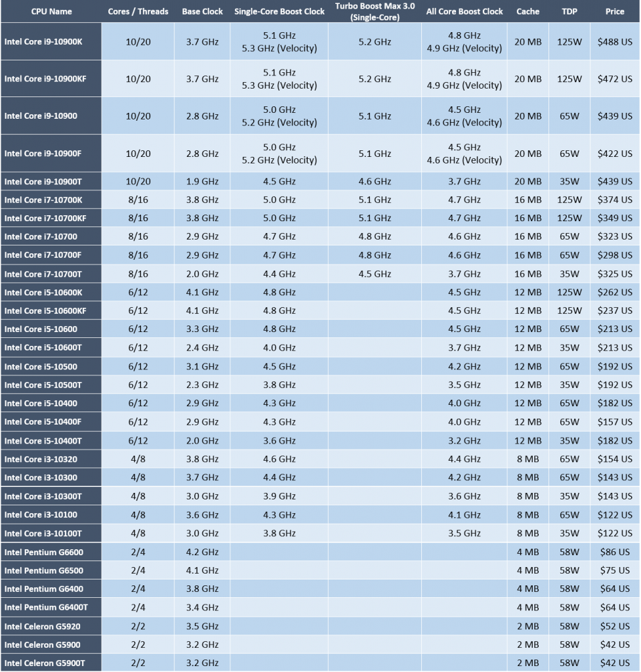Click the All Core Boost Clock header
The width and height of the screenshot is (641, 672).
click(x=465, y=12)
